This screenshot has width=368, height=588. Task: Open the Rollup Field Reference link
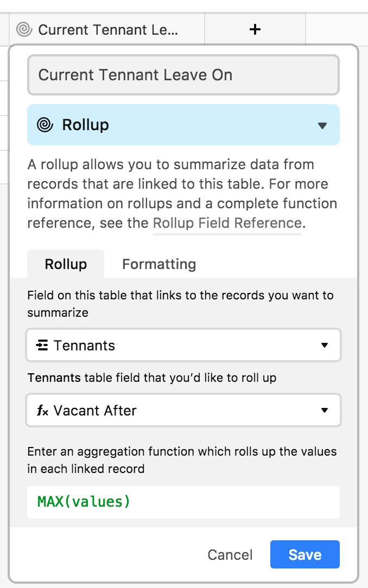227,223
